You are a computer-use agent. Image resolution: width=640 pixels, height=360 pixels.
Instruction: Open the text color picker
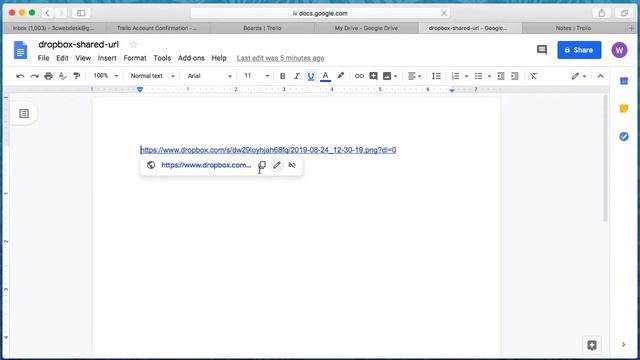pyautogui.click(x=325, y=76)
